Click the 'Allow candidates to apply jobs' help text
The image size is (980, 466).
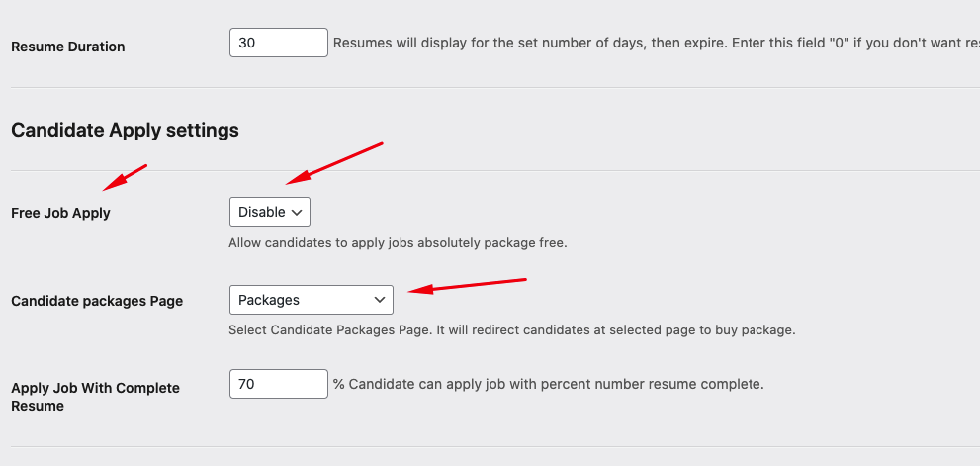[398, 242]
